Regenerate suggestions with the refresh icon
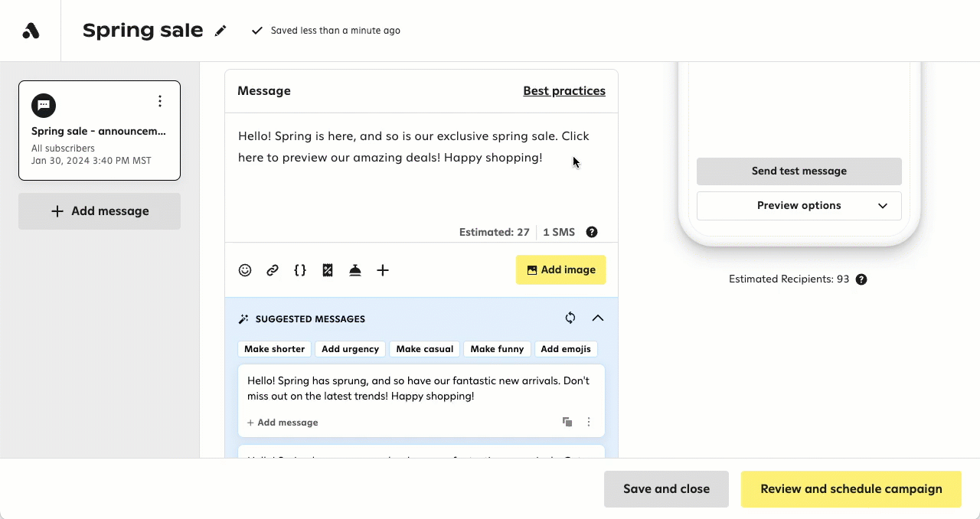The image size is (980, 519). pos(570,318)
